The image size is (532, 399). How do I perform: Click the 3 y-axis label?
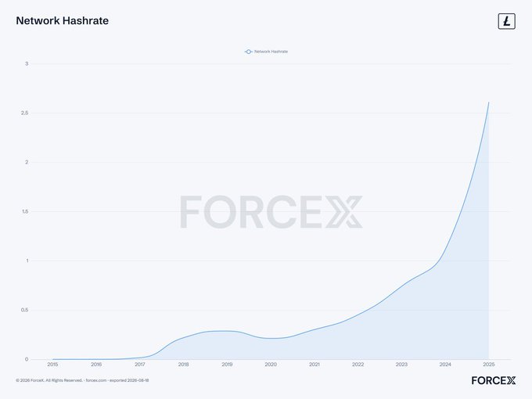[x=27, y=64]
